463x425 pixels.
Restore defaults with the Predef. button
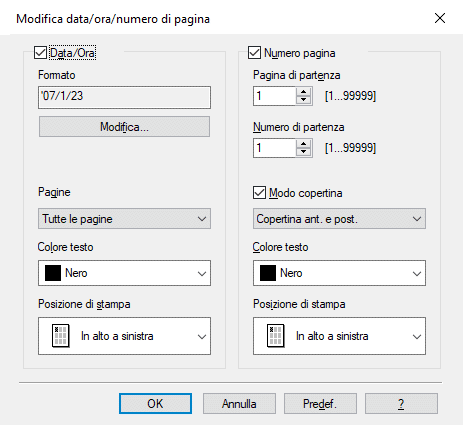(320, 404)
